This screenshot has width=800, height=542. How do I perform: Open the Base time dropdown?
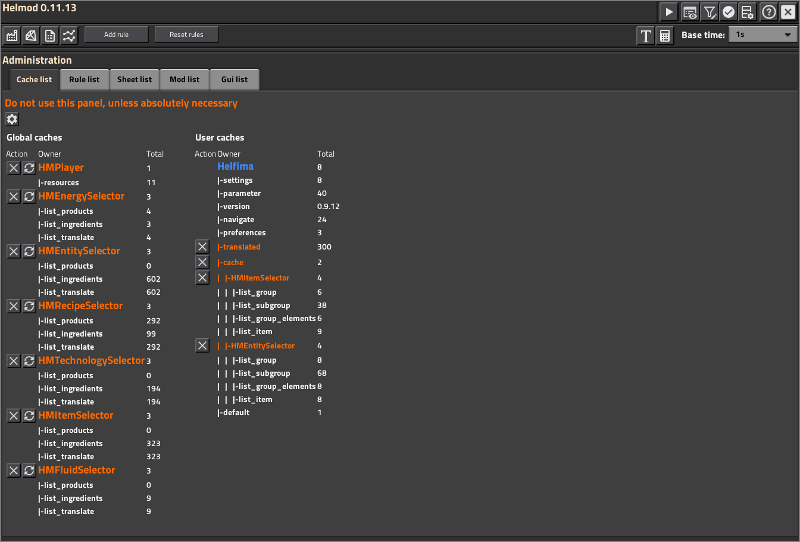pos(762,35)
